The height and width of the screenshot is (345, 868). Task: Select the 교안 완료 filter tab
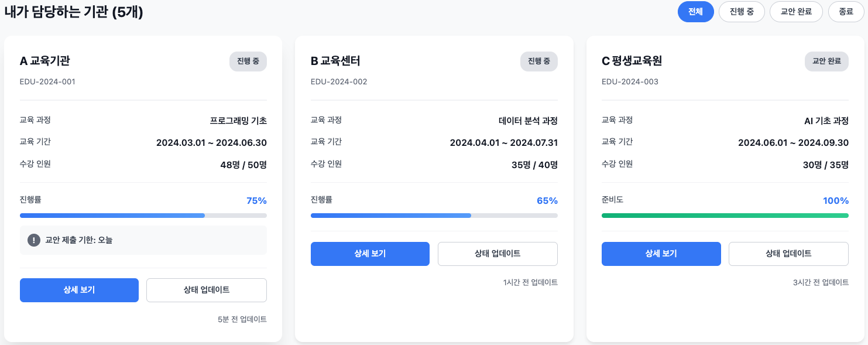coord(796,11)
